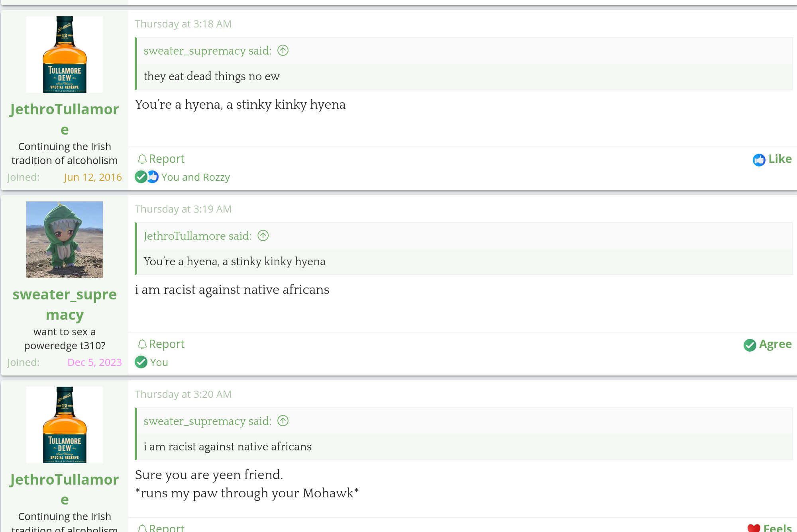The width and height of the screenshot is (797, 532).
Task: Report the 'stinky kinky hyena' post
Action: click(x=161, y=159)
